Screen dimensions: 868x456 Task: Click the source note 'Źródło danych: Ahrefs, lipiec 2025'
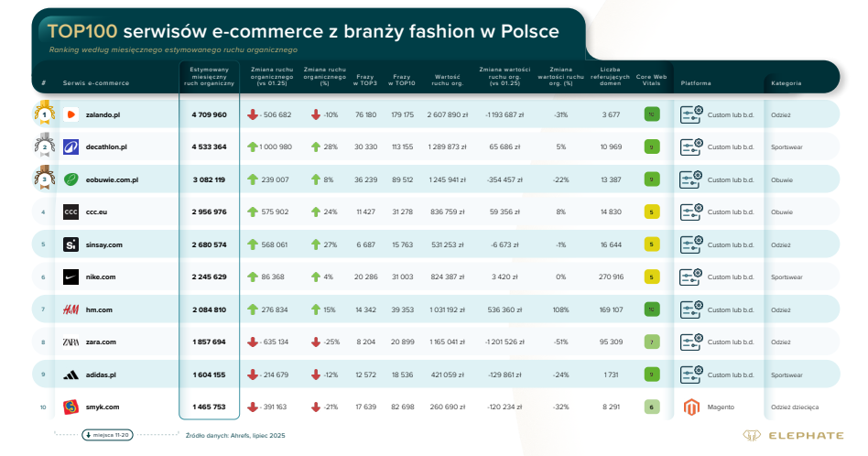coord(235,436)
